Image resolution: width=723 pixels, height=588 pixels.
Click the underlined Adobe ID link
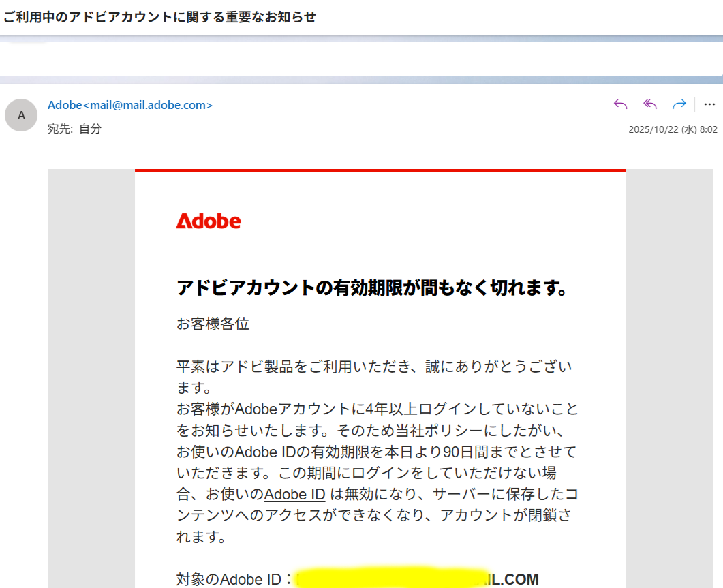(294, 494)
